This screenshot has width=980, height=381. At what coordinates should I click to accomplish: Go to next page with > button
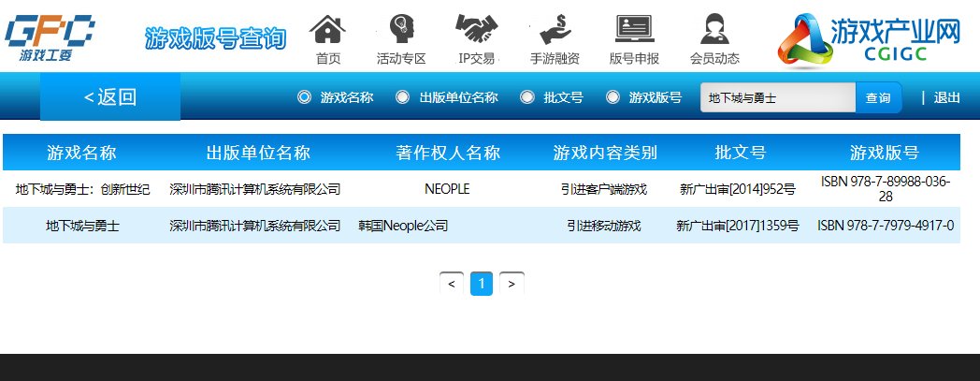point(512,284)
